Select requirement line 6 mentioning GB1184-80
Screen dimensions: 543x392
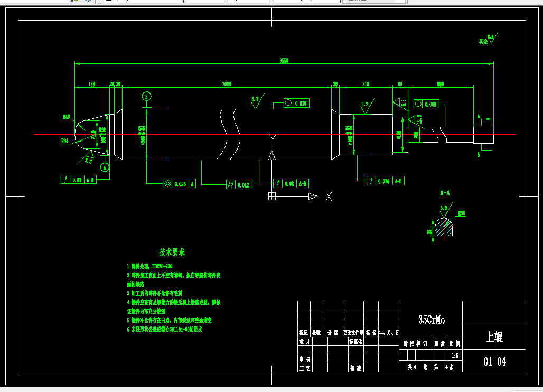pos(164,329)
